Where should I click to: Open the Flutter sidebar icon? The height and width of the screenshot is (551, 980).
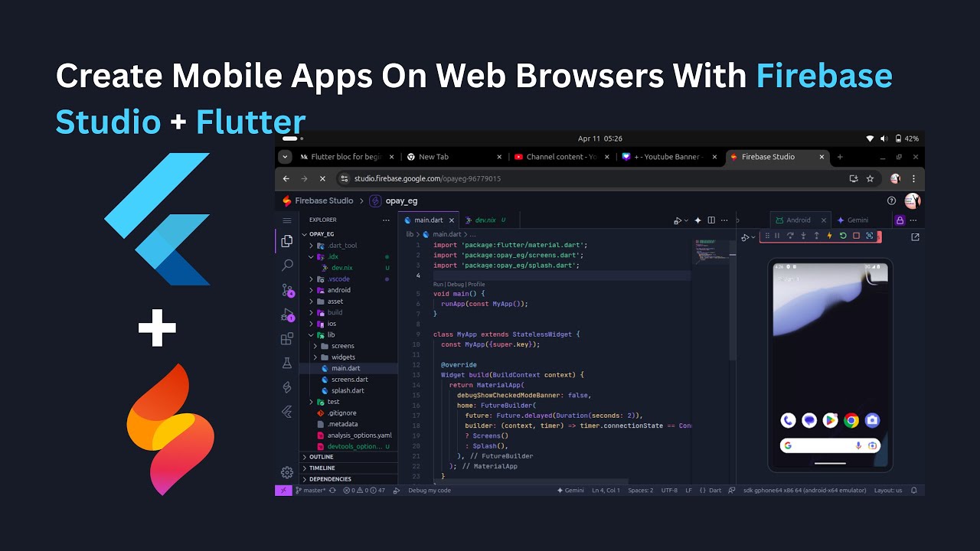[x=287, y=412]
